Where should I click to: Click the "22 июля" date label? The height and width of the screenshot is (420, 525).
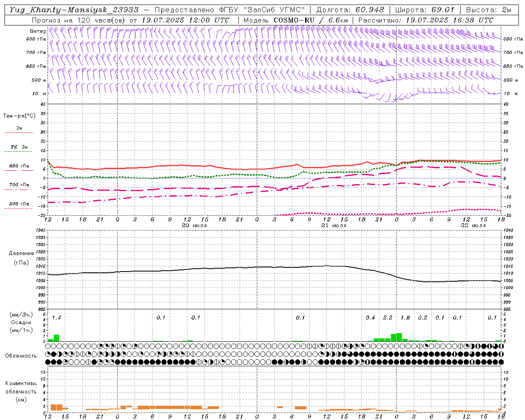[x=473, y=226]
